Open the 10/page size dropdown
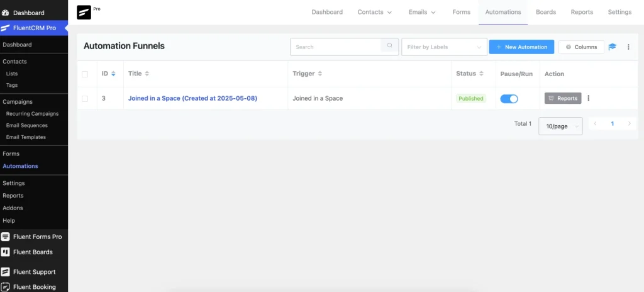644x292 pixels. point(560,126)
